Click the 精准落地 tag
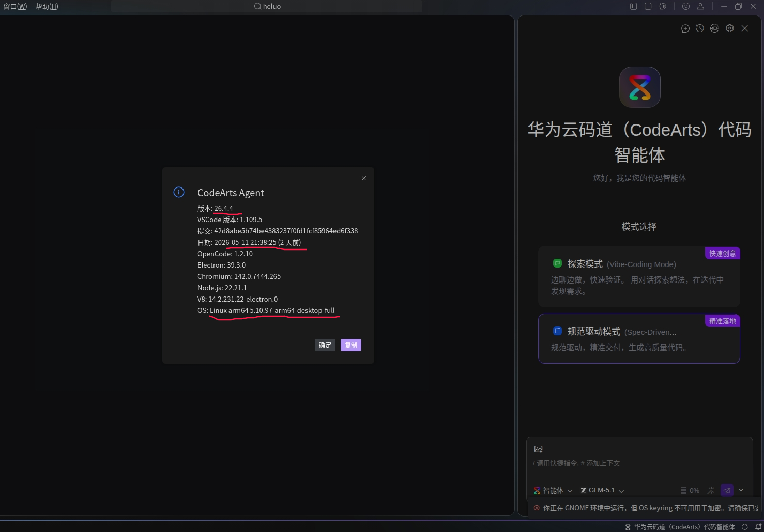764x532 pixels. tap(723, 321)
